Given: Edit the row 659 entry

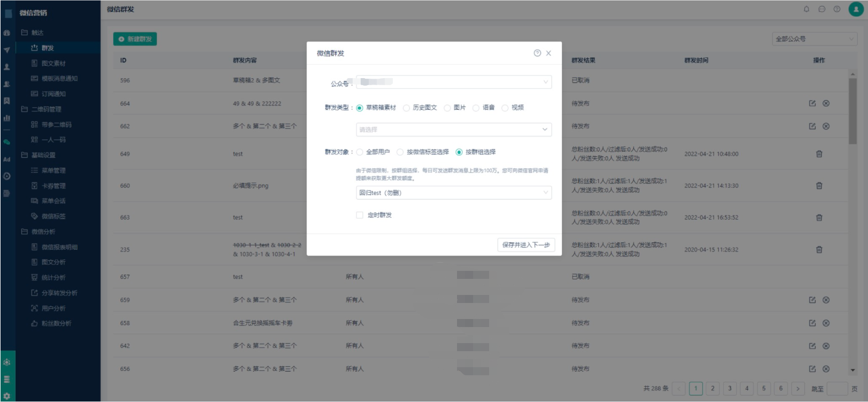Looking at the screenshot, I should click(x=812, y=300).
